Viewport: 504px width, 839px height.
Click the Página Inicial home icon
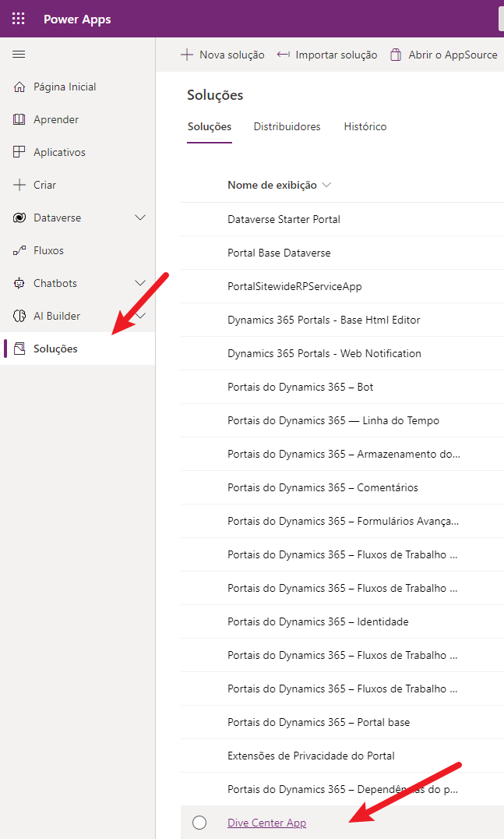19,87
